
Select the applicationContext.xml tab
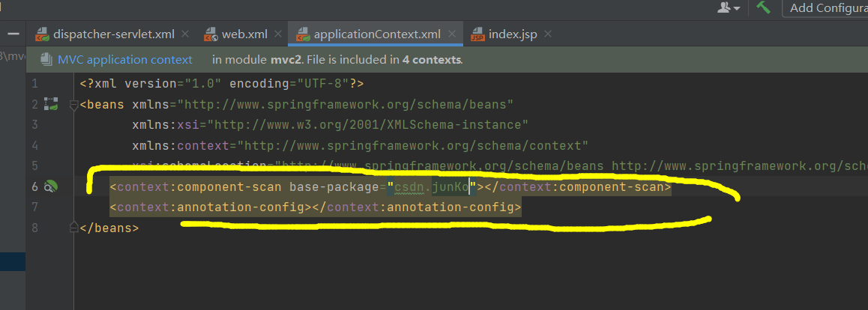click(x=376, y=34)
